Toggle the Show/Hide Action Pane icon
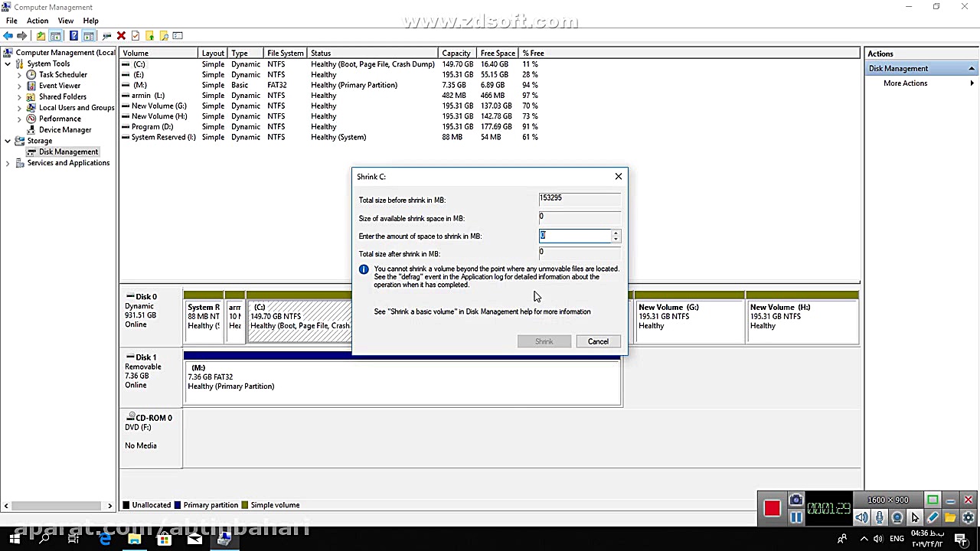 [x=89, y=36]
